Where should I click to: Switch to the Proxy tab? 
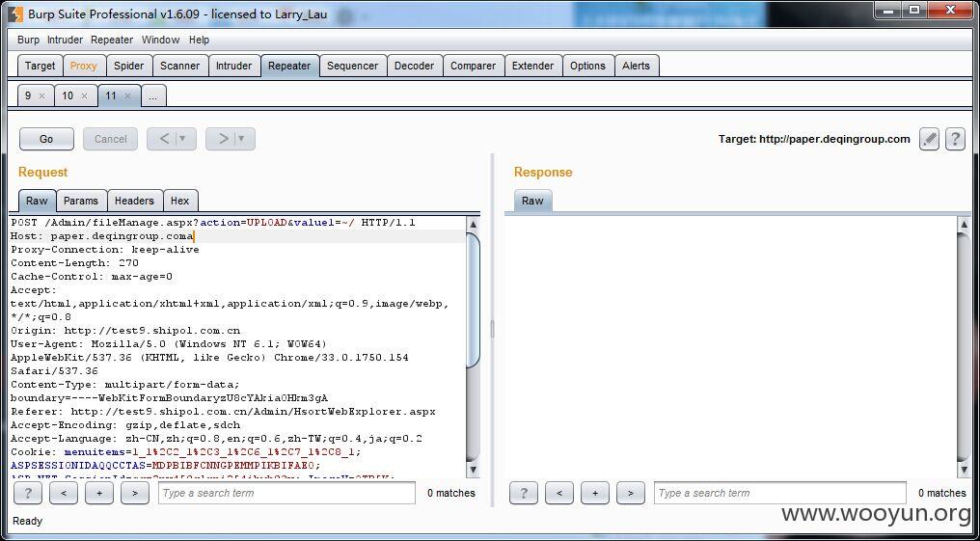(x=84, y=66)
